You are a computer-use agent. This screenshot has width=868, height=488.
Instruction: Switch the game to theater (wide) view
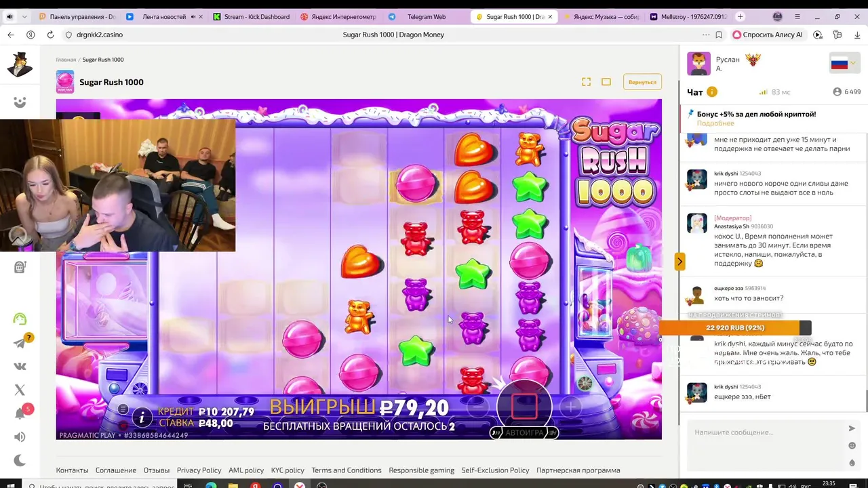click(x=606, y=82)
